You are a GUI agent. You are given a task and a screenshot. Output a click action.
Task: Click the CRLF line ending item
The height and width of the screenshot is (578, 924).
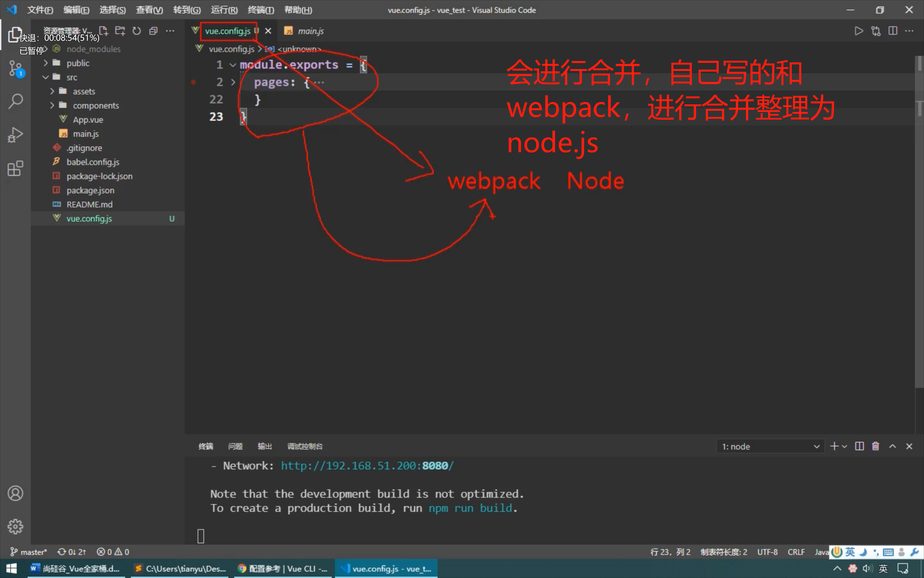tap(796, 552)
